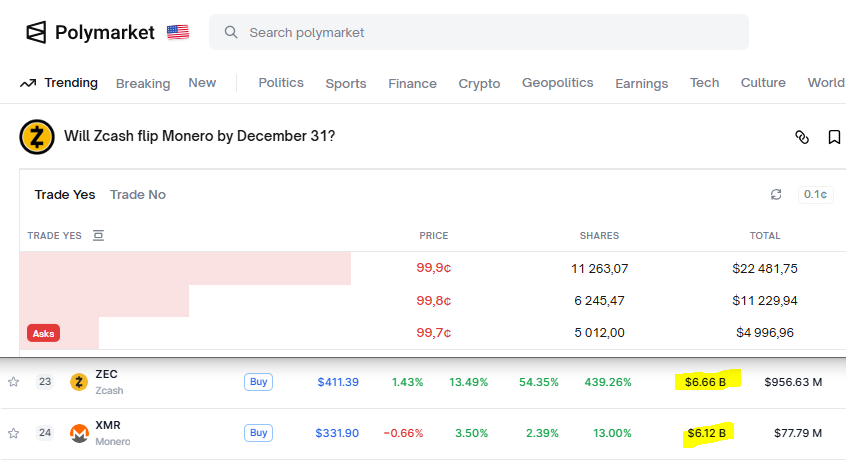
Task: Click the US flag icon
Action: click(x=178, y=32)
